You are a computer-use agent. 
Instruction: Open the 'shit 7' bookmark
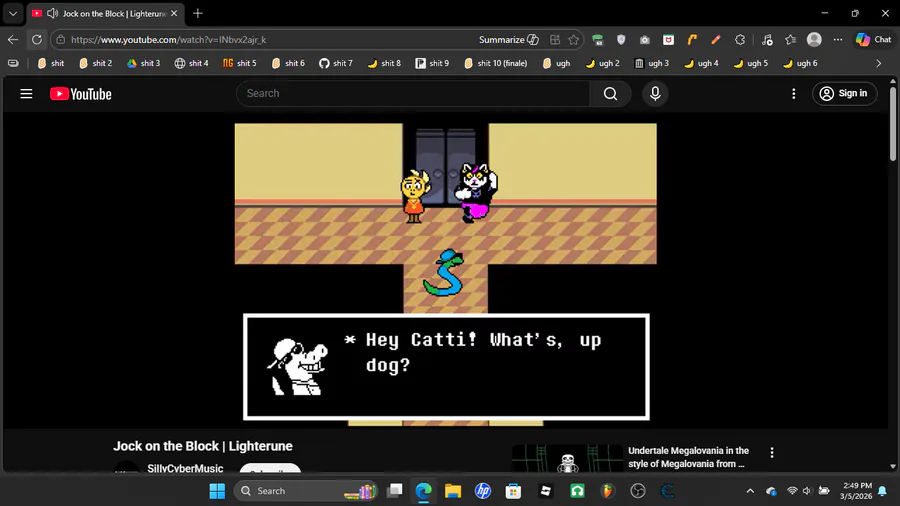336,63
